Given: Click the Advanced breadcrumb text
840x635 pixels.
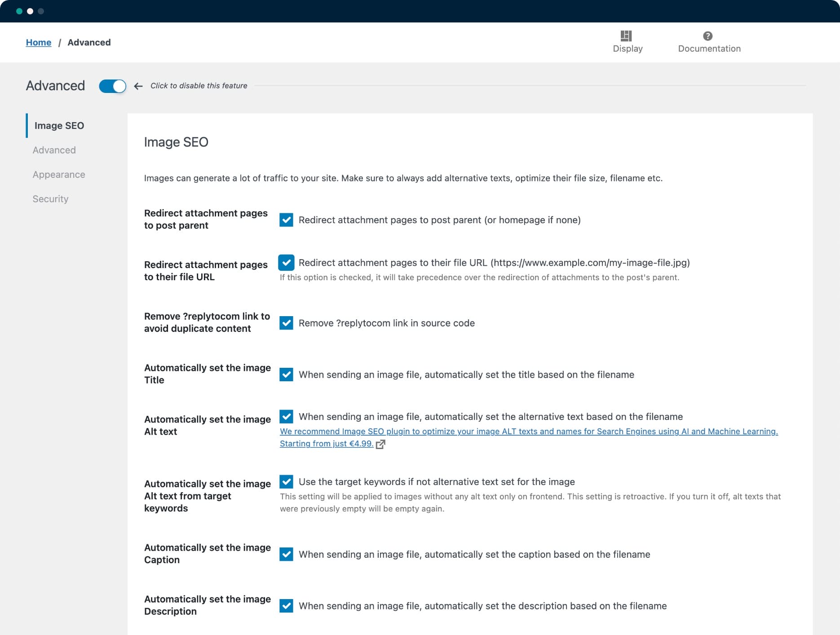Looking at the screenshot, I should (x=89, y=42).
